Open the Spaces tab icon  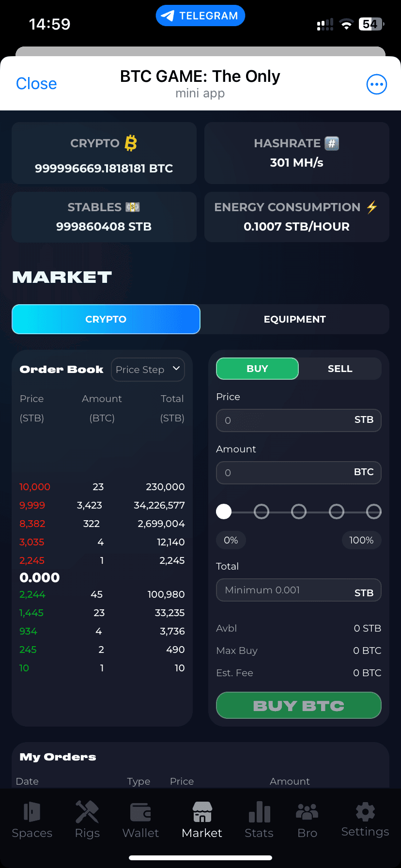32,812
